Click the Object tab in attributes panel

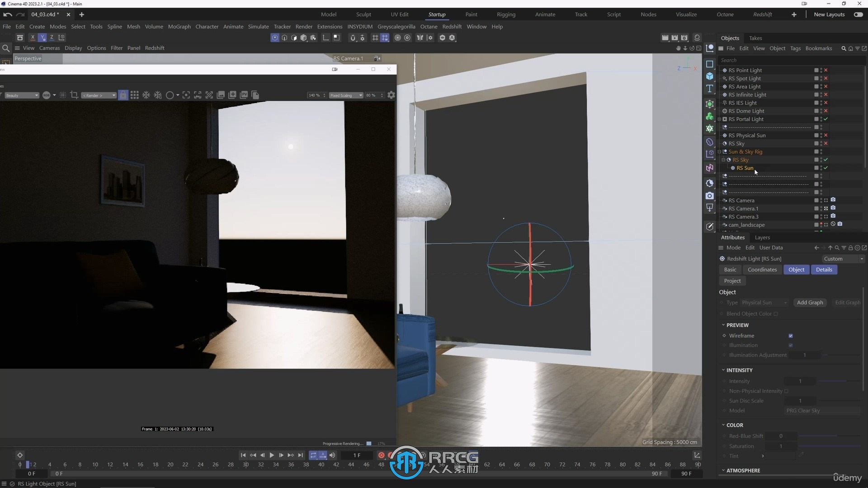click(797, 269)
